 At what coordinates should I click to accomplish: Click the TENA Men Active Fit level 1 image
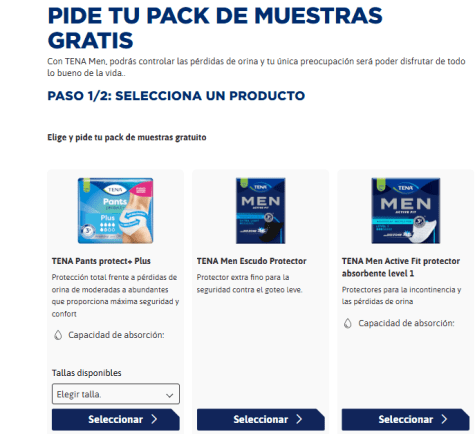[x=406, y=211]
